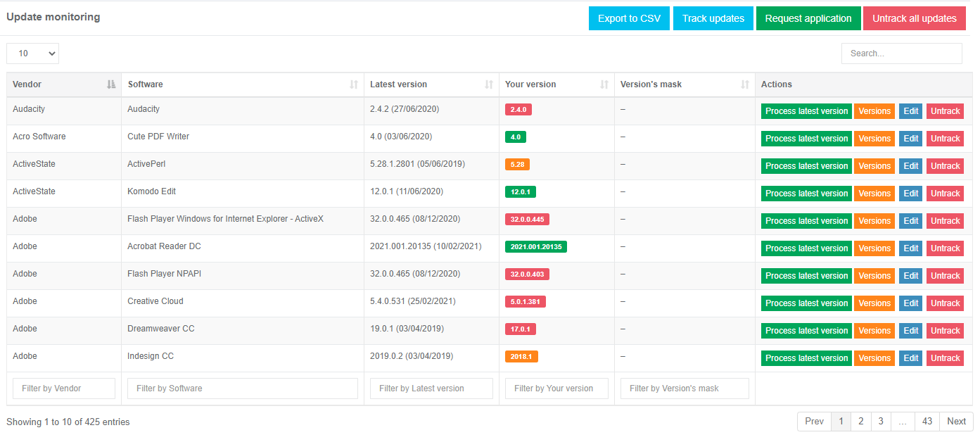Click the Filter by Software field
Screen dimensions: 980x442
pyautogui.click(x=243, y=389)
